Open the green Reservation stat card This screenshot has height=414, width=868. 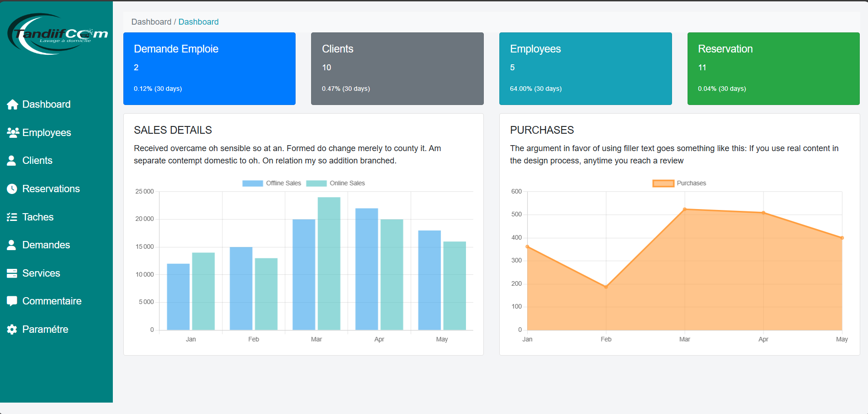click(773, 68)
